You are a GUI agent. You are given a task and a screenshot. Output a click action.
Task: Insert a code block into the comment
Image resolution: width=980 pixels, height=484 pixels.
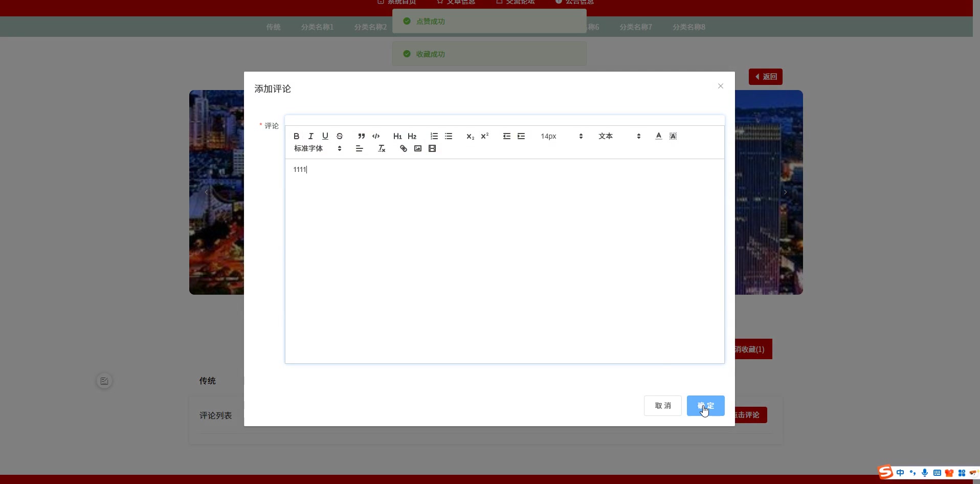point(376,136)
